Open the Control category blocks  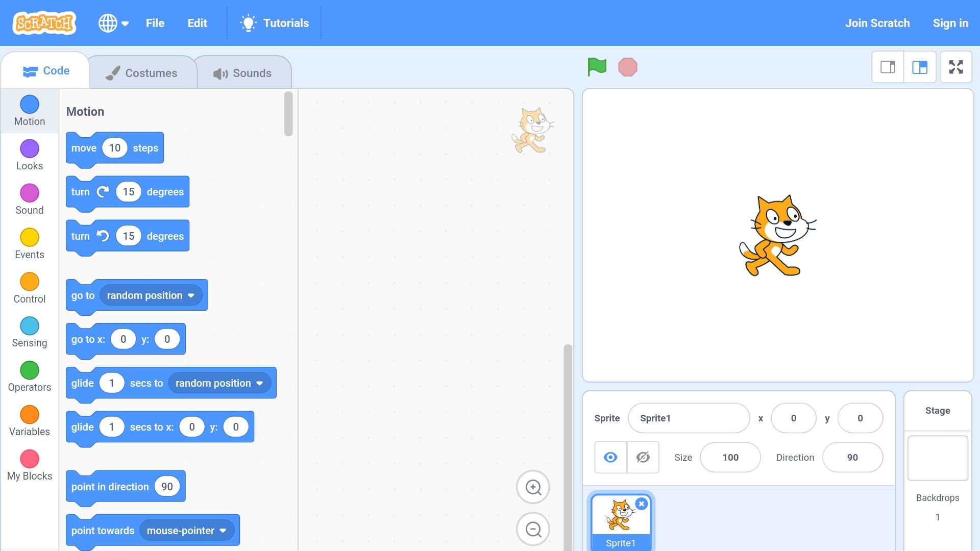click(x=30, y=289)
